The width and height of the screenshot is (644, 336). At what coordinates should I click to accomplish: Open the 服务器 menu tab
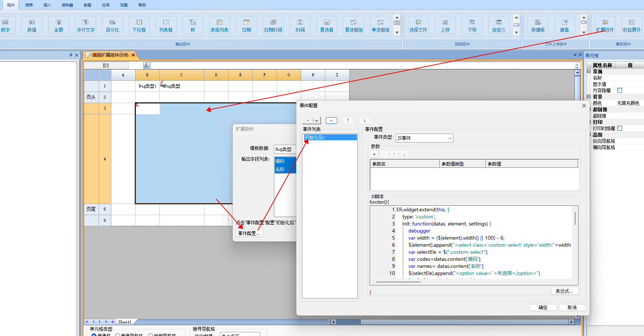(67, 5)
